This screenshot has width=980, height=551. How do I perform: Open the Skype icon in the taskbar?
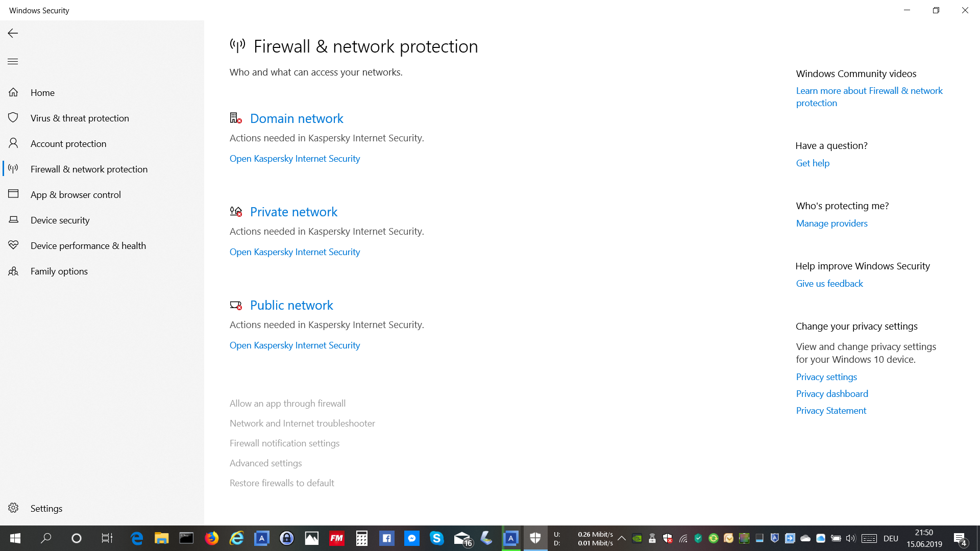click(x=436, y=538)
